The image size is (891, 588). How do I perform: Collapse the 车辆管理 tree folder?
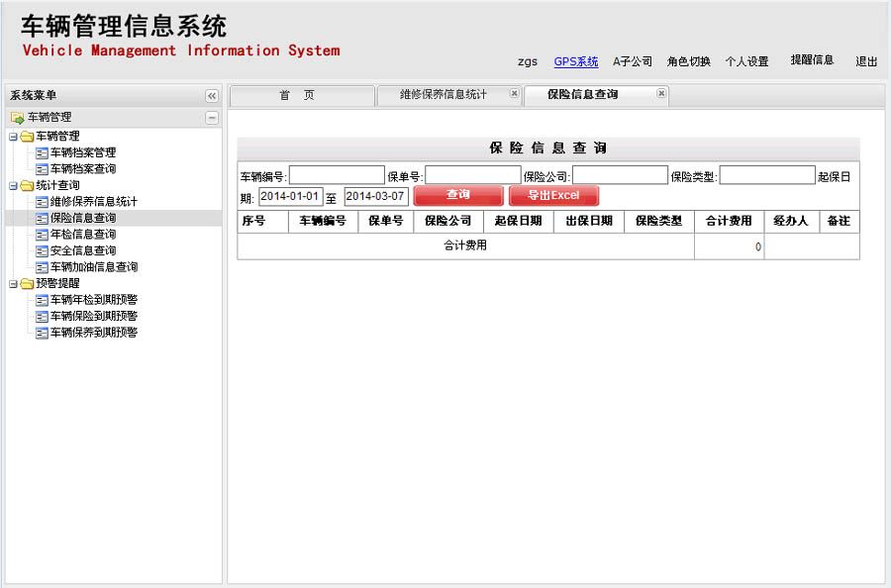coord(13,137)
